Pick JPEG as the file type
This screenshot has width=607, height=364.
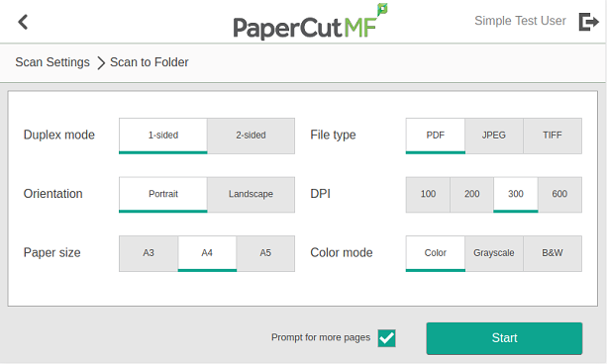click(x=494, y=136)
